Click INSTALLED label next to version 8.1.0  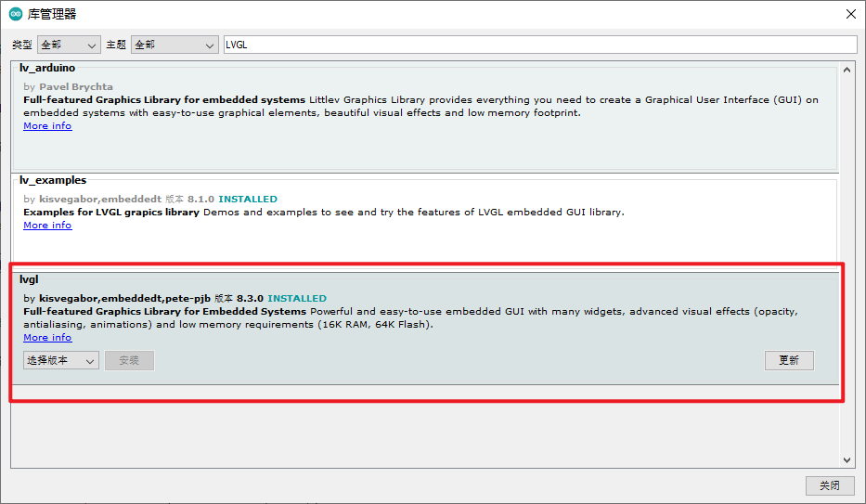[x=248, y=199]
